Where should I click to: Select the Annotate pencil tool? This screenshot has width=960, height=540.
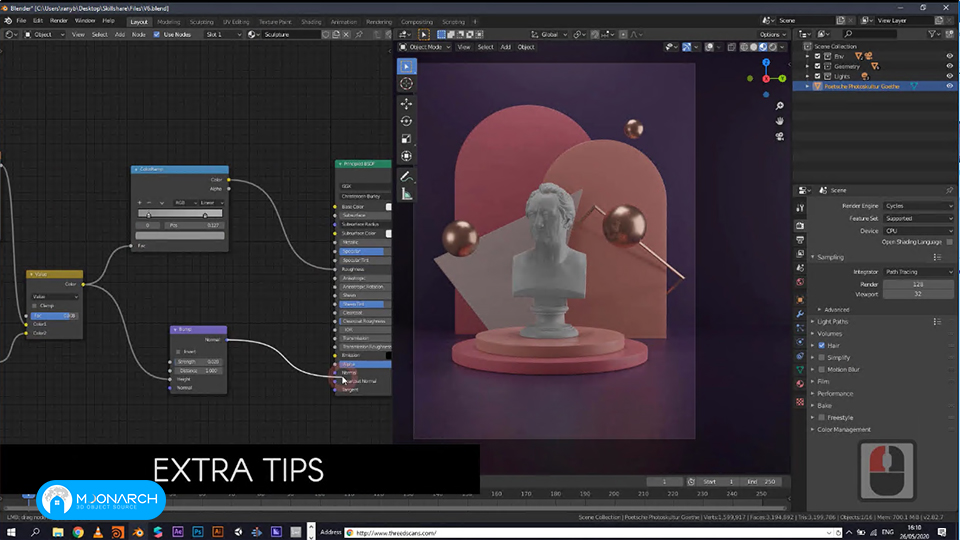[407, 176]
